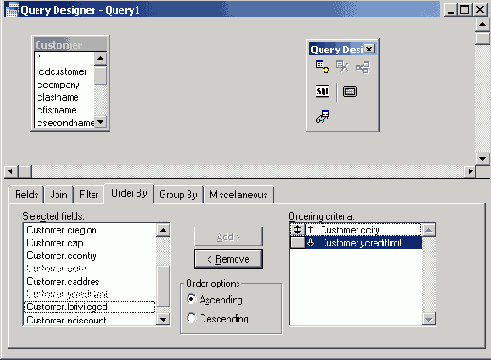The height and width of the screenshot is (360, 491).
Task: Click the Remove button
Action: tap(228, 259)
